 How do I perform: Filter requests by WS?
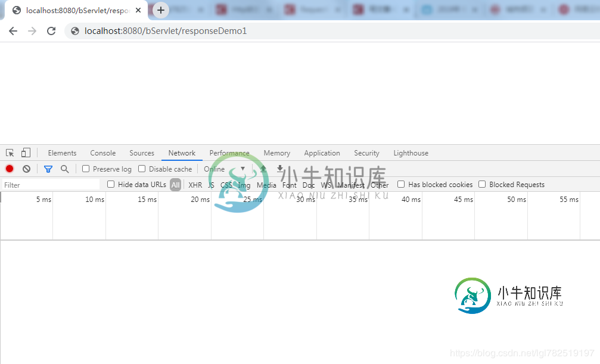(x=326, y=185)
